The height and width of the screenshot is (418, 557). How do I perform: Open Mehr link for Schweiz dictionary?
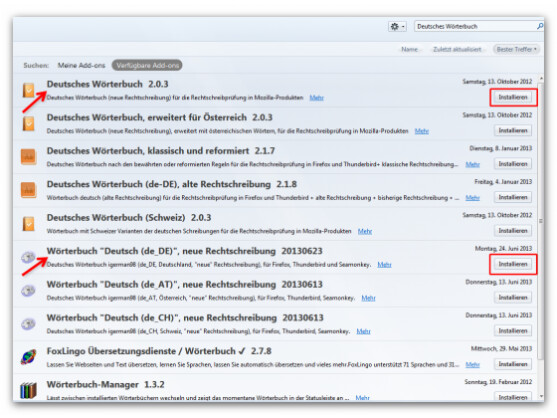365,231
